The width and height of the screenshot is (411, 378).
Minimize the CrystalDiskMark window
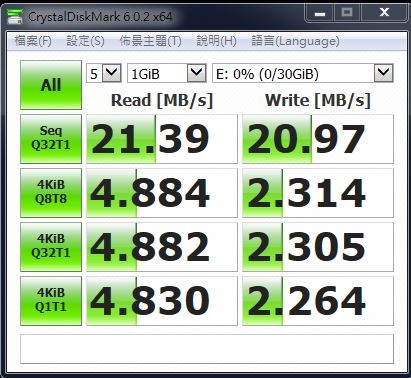coord(320,13)
